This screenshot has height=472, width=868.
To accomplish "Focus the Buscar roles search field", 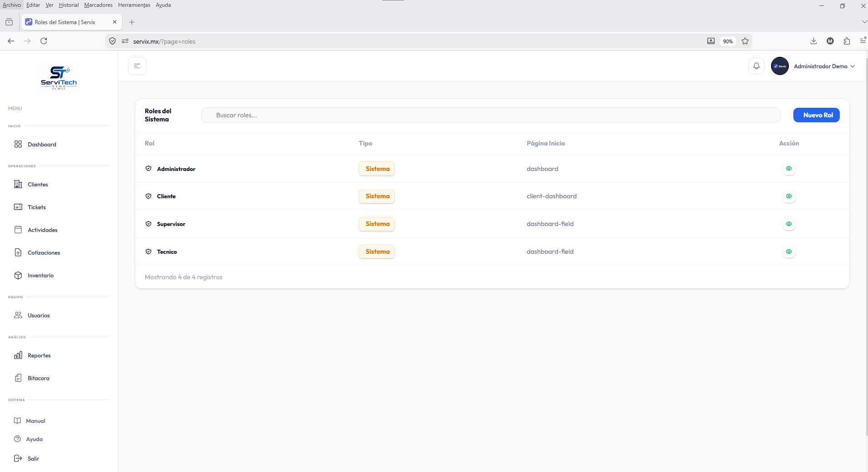I will (491, 115).
